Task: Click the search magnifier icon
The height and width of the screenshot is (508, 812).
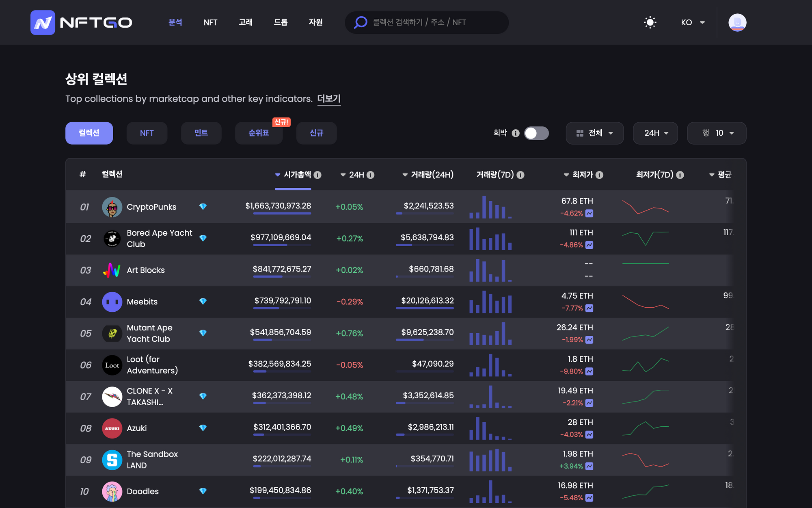Action: 360,22
